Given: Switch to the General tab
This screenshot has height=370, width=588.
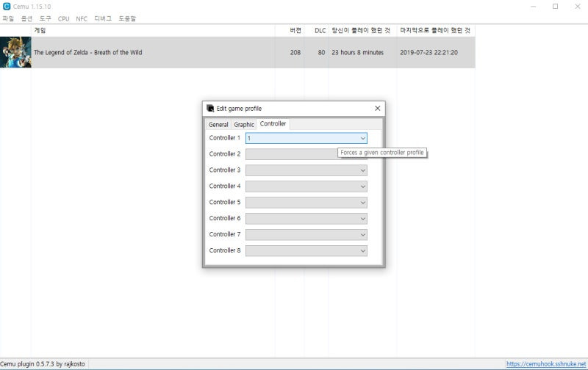Looking at the screenshot, I should click(x=218, y=124).
